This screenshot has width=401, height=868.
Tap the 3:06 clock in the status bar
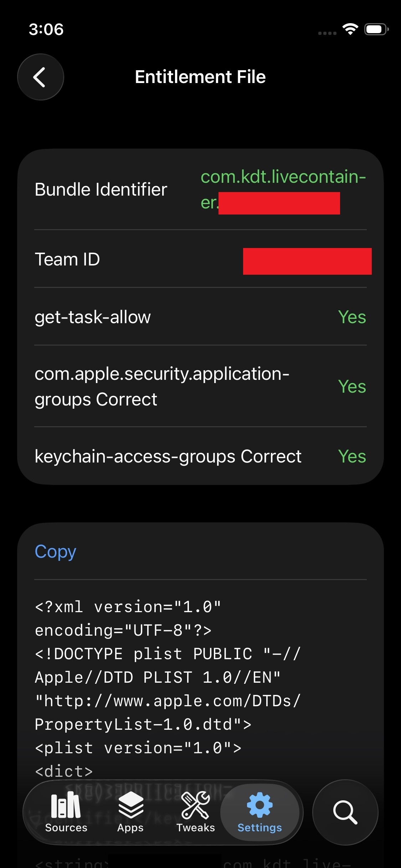tap(46, 30)
